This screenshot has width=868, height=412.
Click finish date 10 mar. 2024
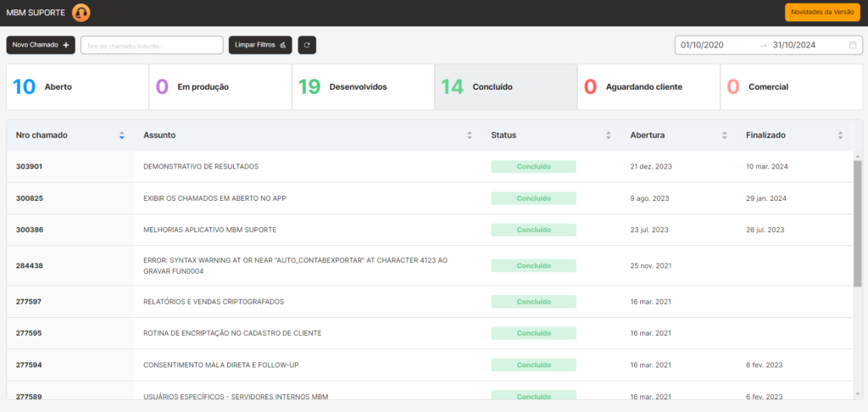(767, 166)
